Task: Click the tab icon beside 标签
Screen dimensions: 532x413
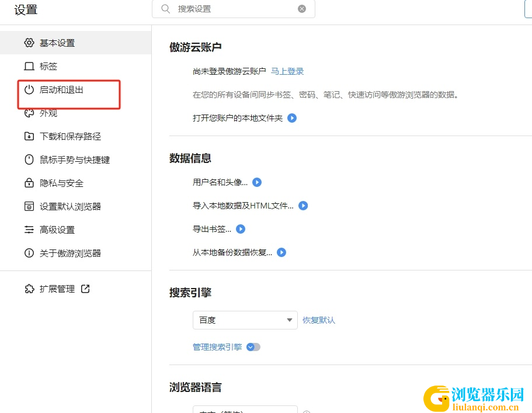Action: (x=29, y=66)
